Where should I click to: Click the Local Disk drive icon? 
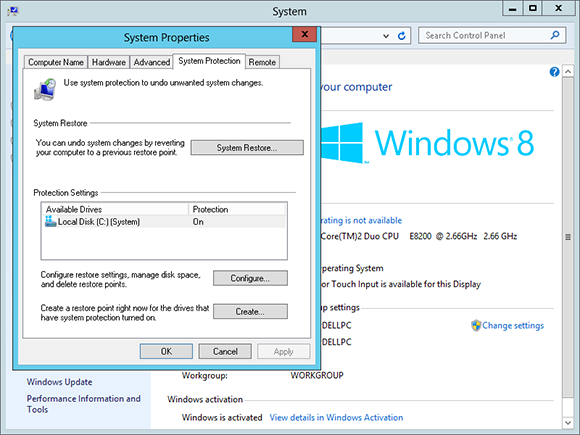coord(50,221)
